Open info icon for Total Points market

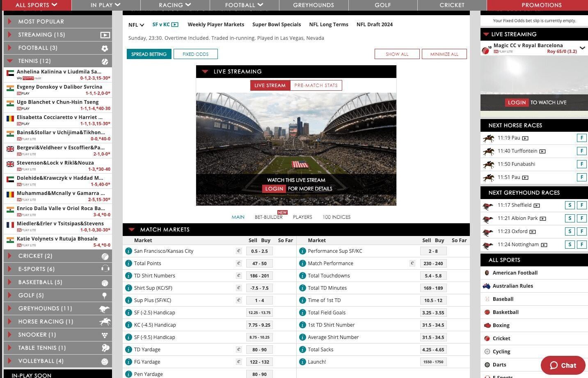(x=128, y=263)
